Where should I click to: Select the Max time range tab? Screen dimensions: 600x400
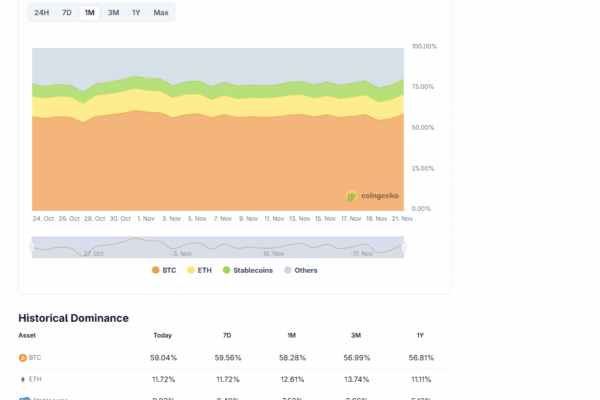pos(161,13)
